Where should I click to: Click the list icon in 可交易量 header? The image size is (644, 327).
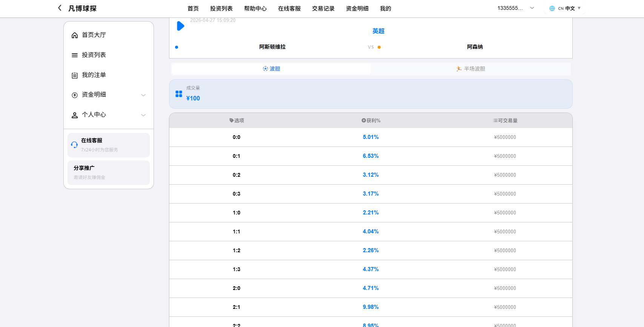[x=495, y=120]
